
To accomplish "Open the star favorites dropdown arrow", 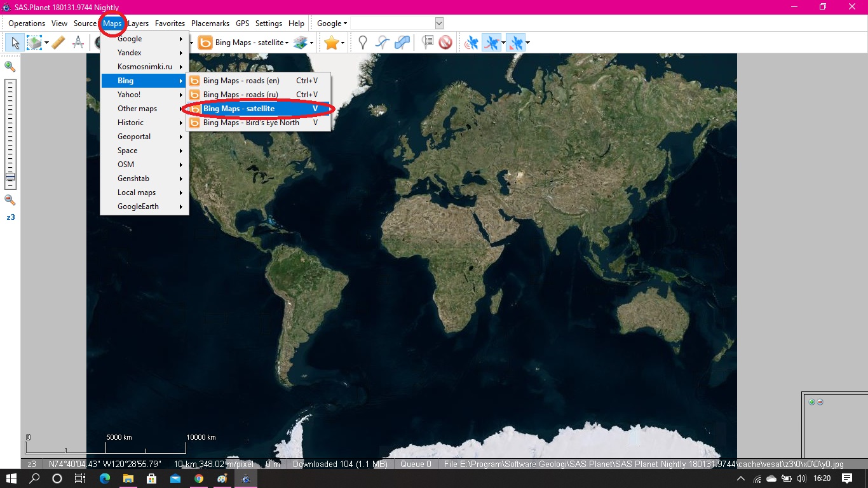I will point(343,43).
